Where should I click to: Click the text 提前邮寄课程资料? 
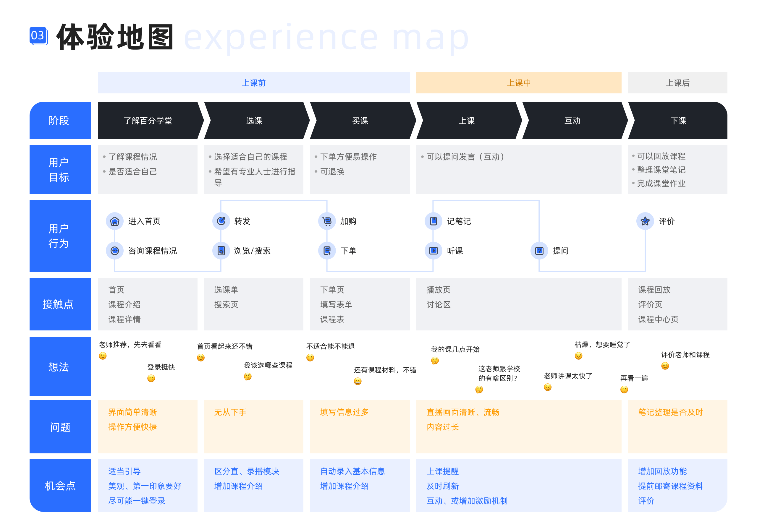pyautogui.click(x=671, y=486)
